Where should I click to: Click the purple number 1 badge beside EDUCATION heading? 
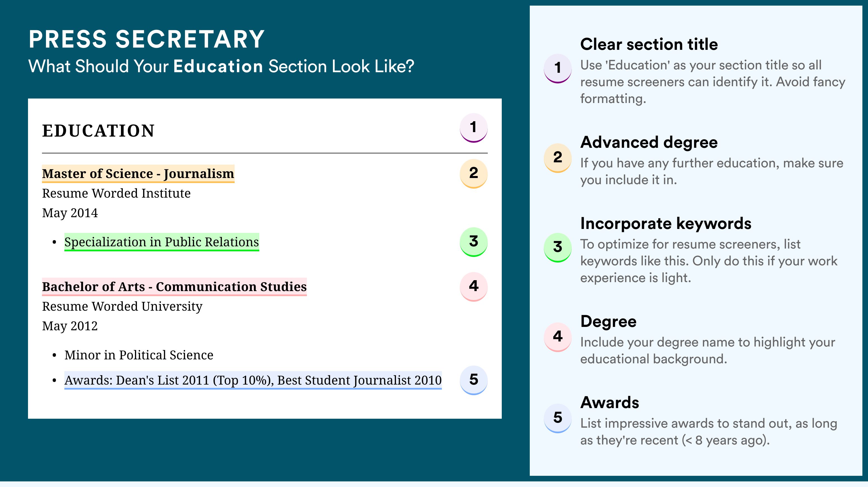tap(473, 128)
